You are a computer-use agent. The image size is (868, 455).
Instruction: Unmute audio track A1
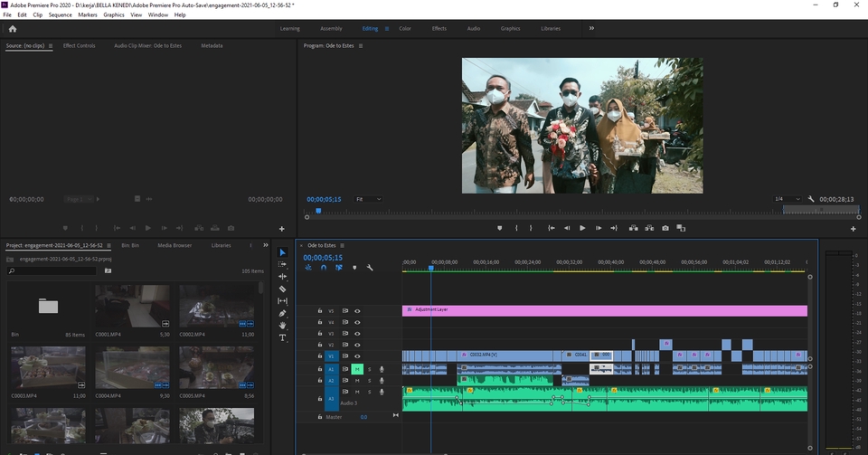357,369
